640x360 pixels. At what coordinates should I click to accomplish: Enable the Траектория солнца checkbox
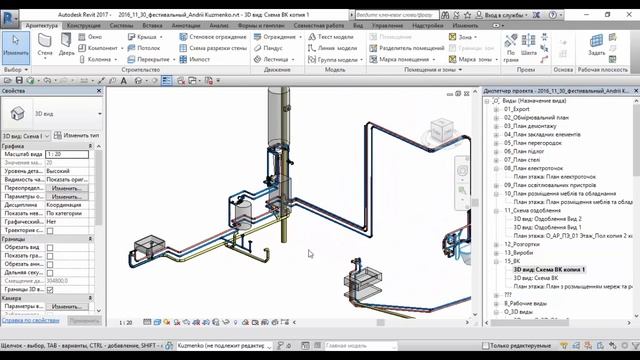(x=50, y=231)
